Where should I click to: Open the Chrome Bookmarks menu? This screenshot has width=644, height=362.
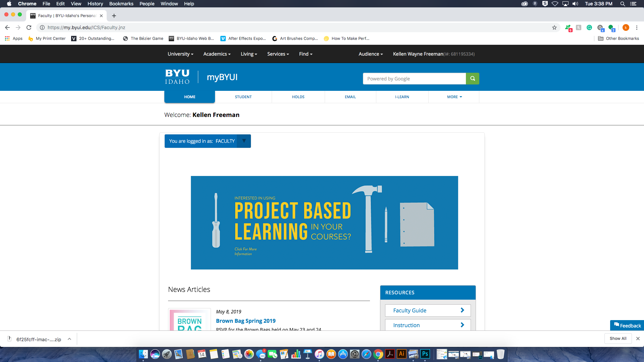[x=121, y=4]
